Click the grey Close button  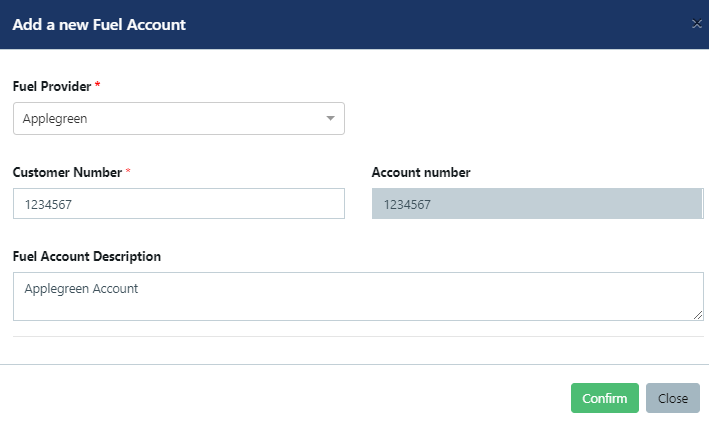[672, 398]
